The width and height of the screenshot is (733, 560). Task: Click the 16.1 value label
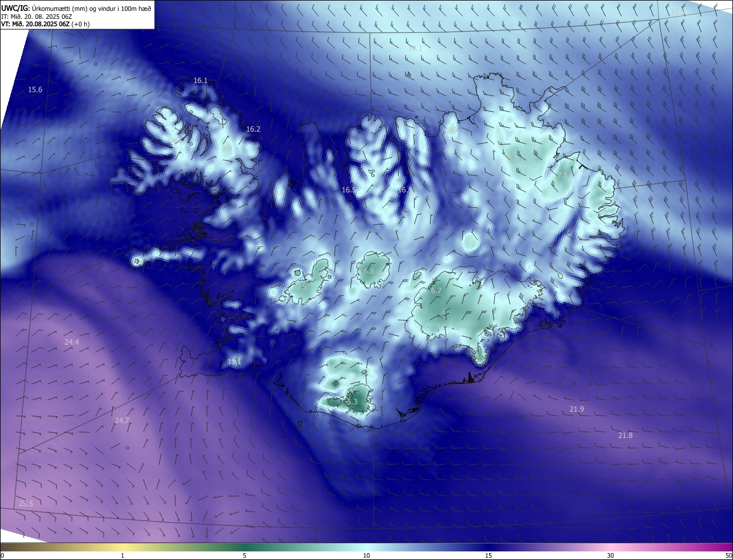click(x=200, y=81)
